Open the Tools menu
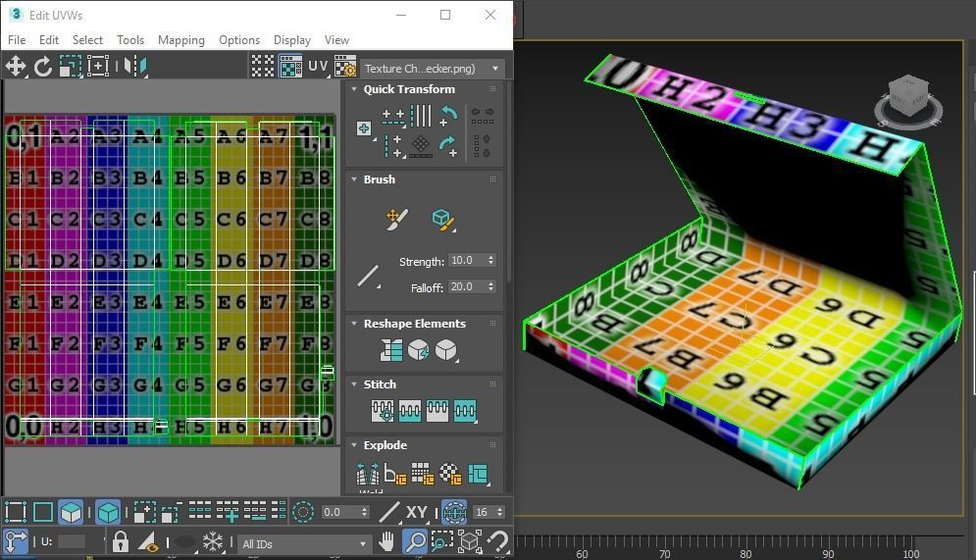Viewport: 976px width, 560px height. click(130, 40)
